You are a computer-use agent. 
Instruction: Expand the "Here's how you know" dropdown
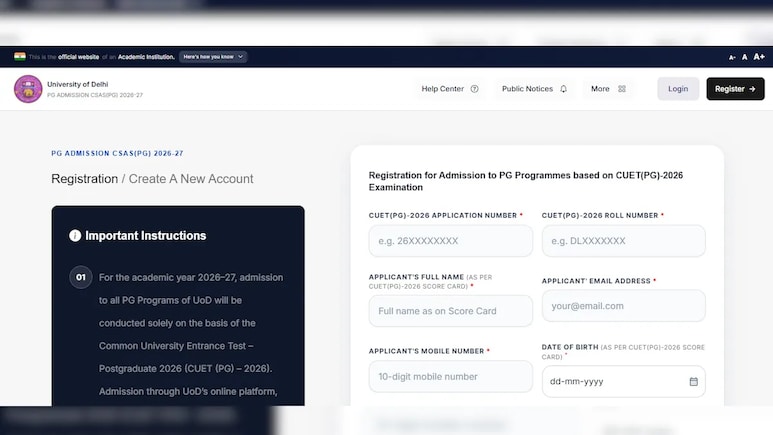213,57
